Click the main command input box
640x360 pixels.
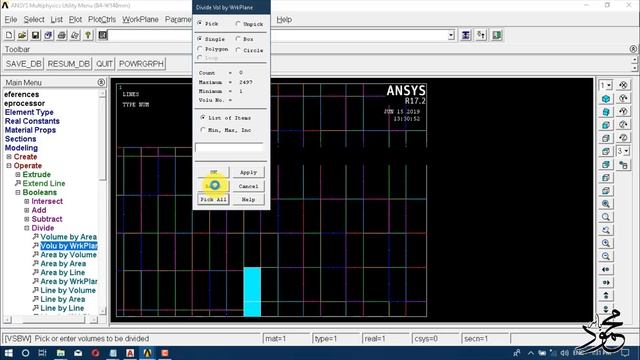point(277,35)
